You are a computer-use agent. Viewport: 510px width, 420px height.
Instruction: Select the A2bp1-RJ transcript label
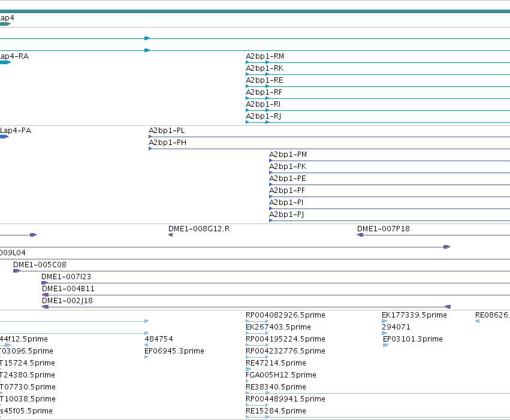(263, 116)
